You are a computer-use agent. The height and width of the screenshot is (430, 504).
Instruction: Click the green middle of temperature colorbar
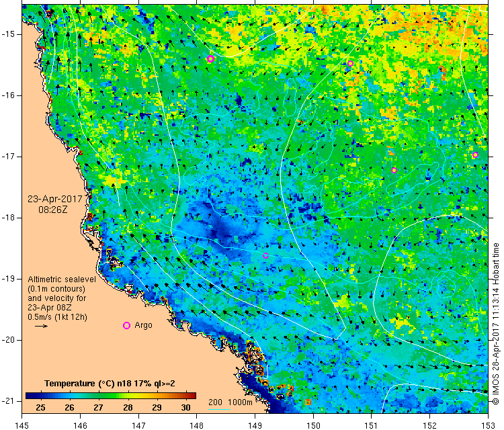[x=111, y=396]
